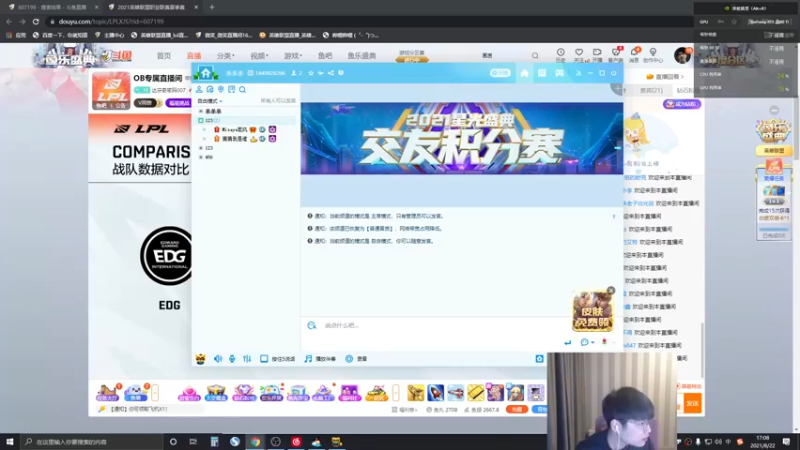Expand the lower 123 sub-channel
This screenshot has height=450, width=800.
pyautogui.click(x=201, y=148)
